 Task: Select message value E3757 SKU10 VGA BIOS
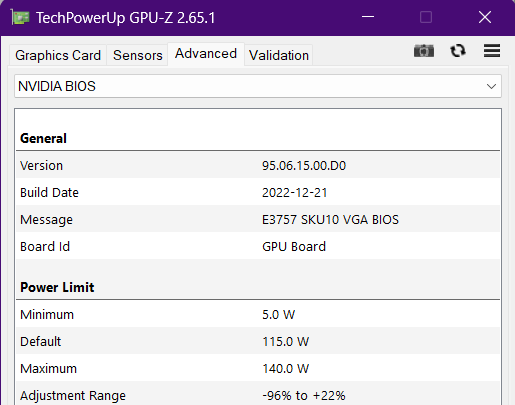pos(330,220)
